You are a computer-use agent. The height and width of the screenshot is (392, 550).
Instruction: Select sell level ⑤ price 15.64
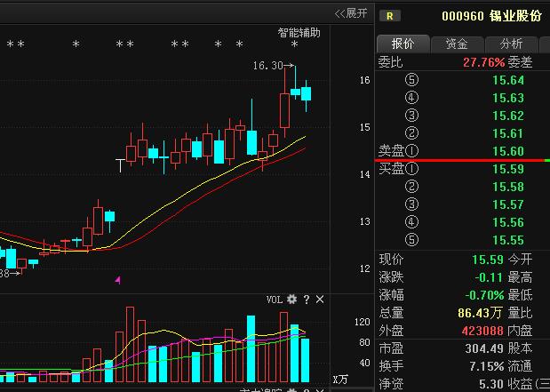[x=508, y=80]
